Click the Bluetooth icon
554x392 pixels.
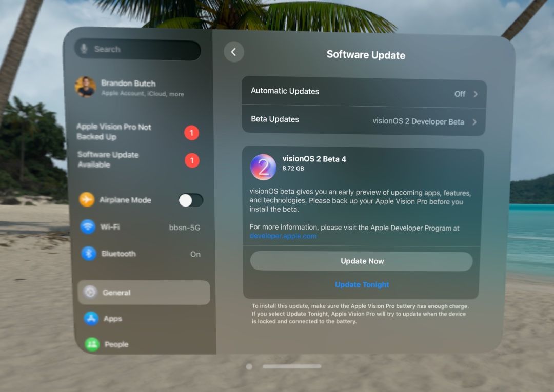(89, 253)
